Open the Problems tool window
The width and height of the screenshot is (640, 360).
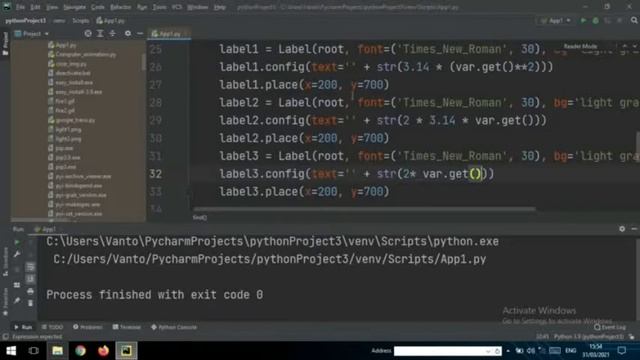point(87,327)
